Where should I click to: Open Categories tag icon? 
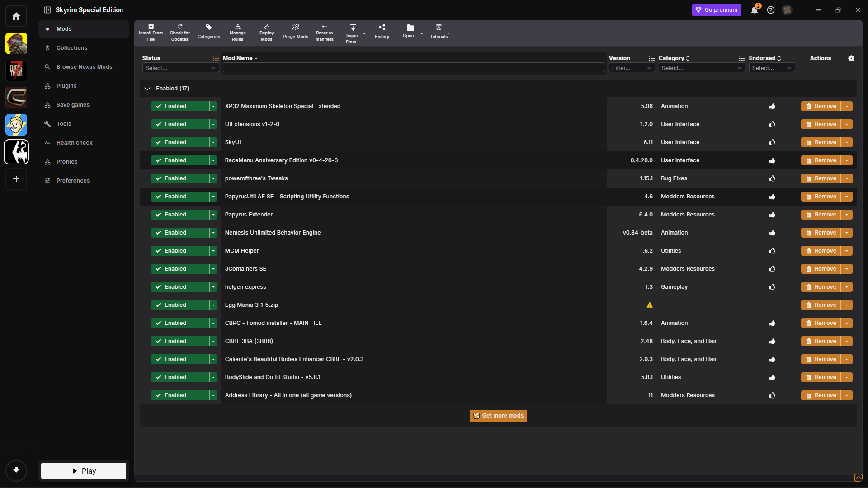(x=209, y=33)
